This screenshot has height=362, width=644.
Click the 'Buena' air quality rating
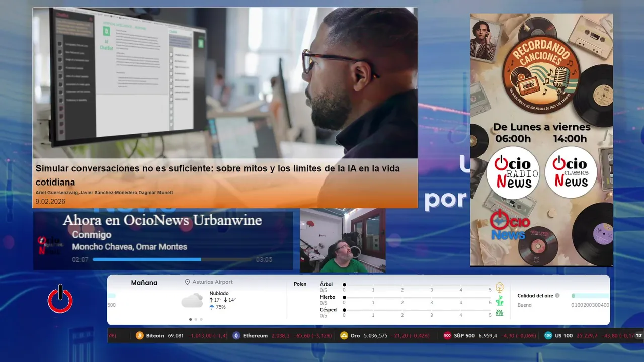click(524, 305)
